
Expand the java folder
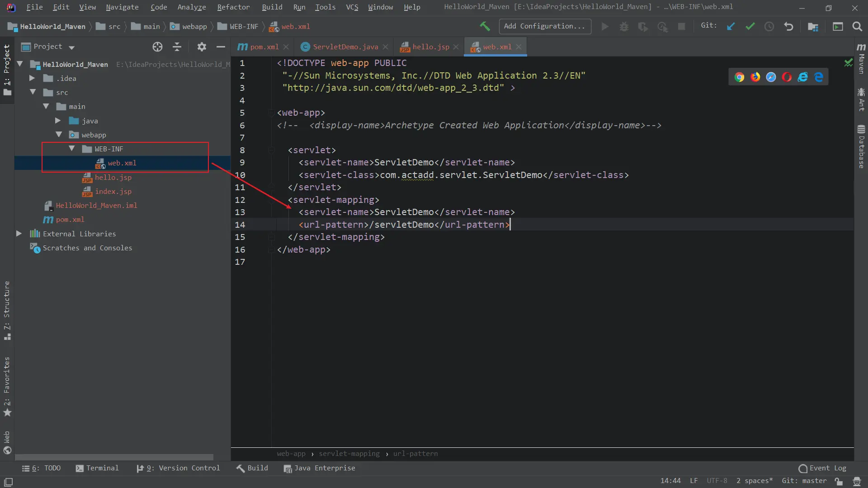pos(58,121)
